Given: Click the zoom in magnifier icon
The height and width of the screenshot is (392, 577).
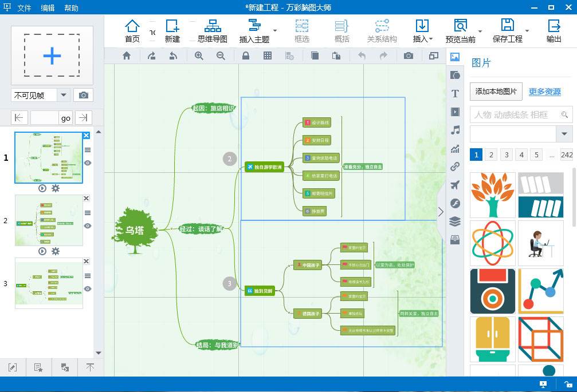Looking at the screenshot, I should [199, 56].
